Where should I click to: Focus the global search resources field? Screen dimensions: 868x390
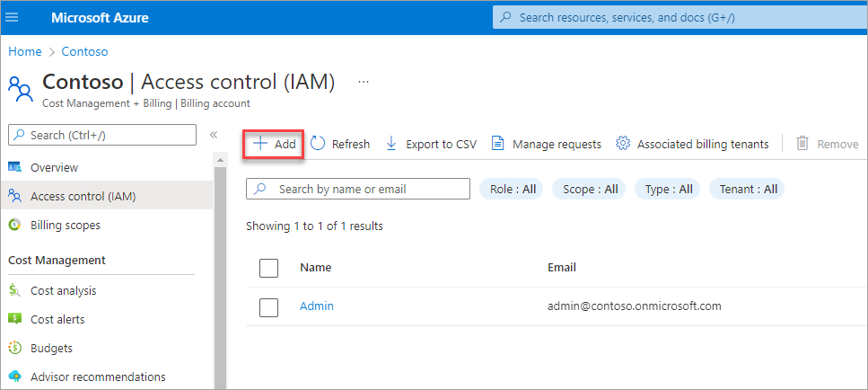[x=680, y=18]
